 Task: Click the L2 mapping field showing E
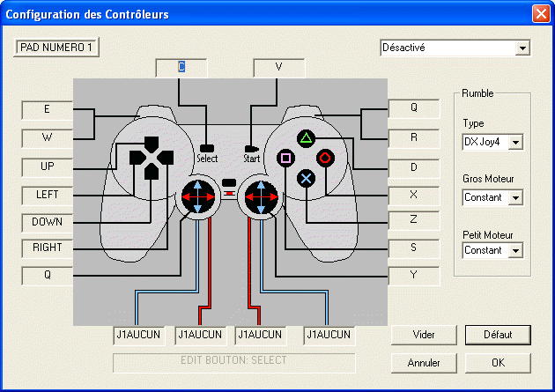[47, 110]
